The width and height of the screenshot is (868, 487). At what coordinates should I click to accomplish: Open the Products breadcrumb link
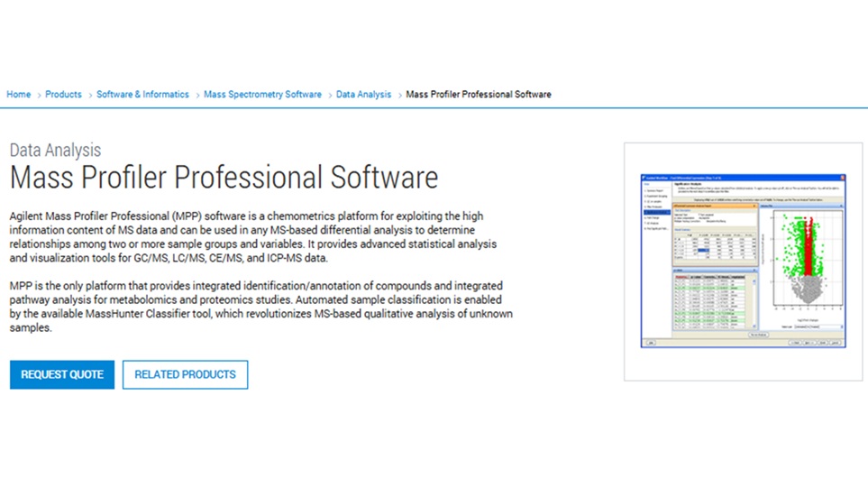point(63,94)
